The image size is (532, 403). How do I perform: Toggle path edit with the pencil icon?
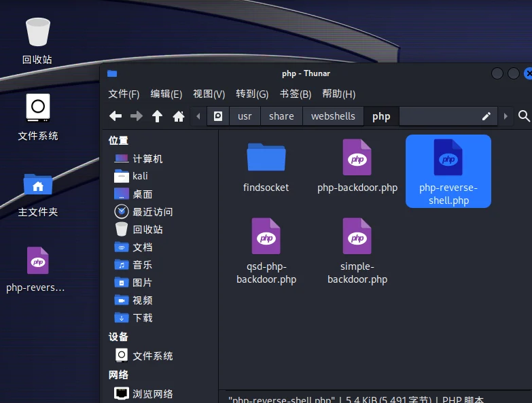coord(486,116)
